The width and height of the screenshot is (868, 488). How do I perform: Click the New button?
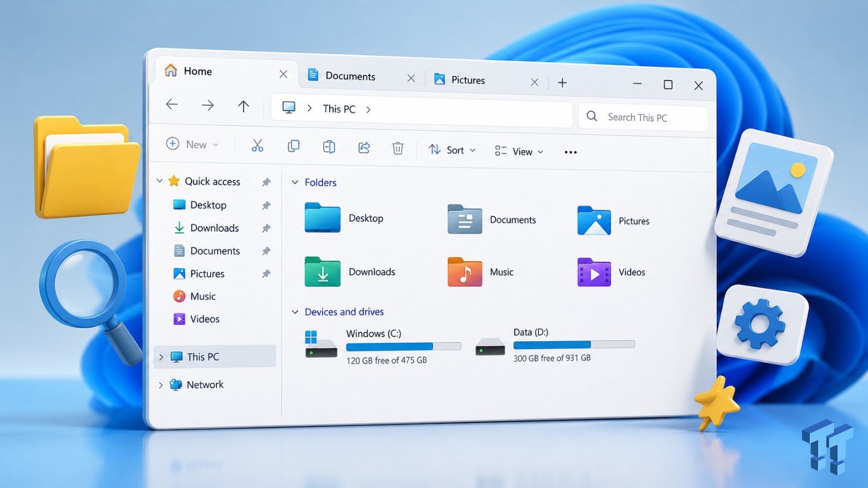[193, 144]
